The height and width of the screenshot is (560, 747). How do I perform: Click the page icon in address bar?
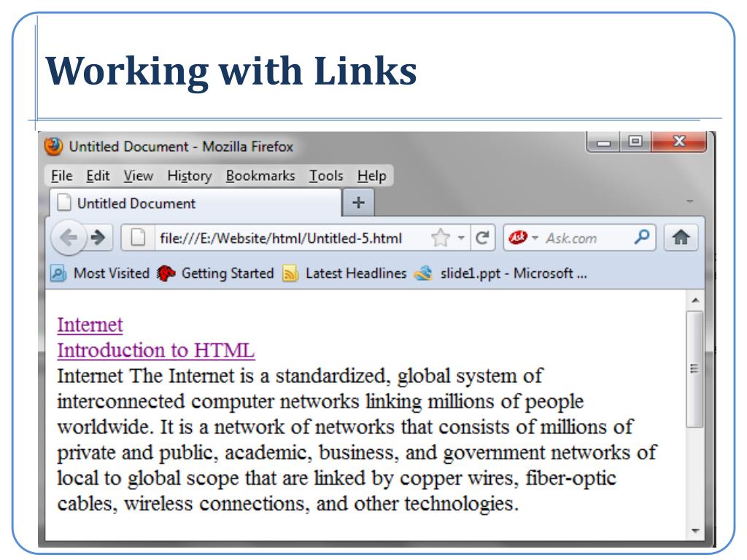[138, 237]
